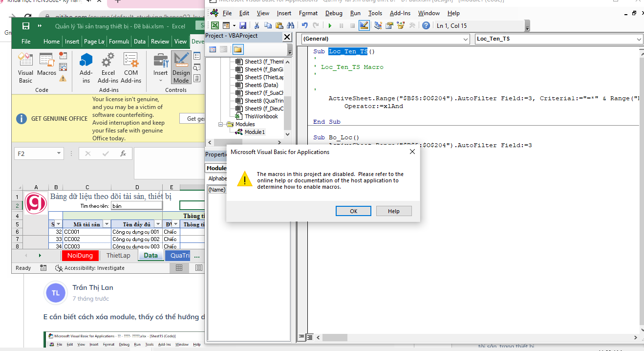Viewport: 644px width, 351px height.
Task: Open the Macros list in Excel
Action: (47, 65)
